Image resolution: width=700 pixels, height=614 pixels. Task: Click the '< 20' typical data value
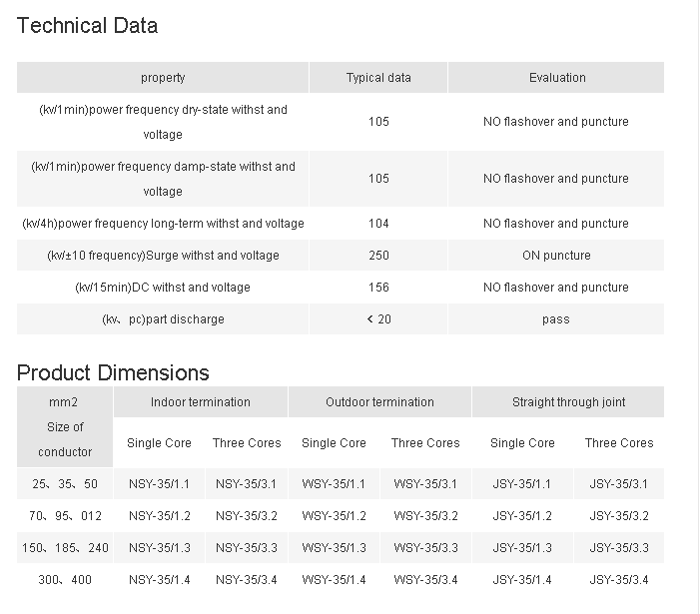pyautogui.click(x=378, y=319)
